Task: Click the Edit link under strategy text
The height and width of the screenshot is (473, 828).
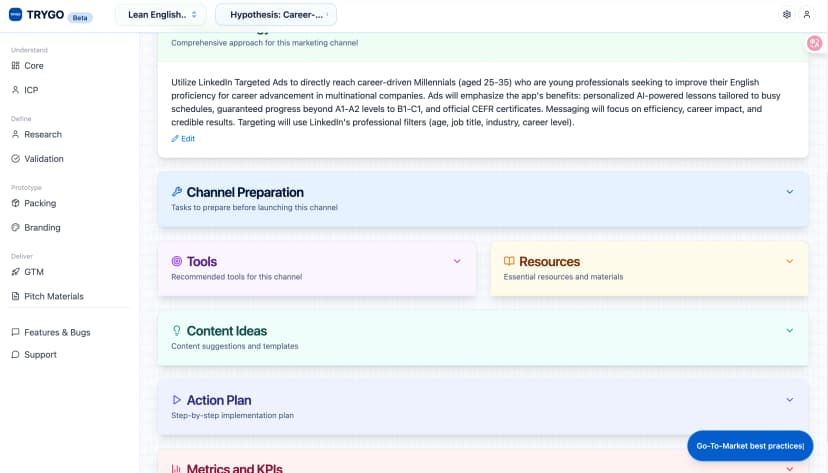Action: pos(183,139)
